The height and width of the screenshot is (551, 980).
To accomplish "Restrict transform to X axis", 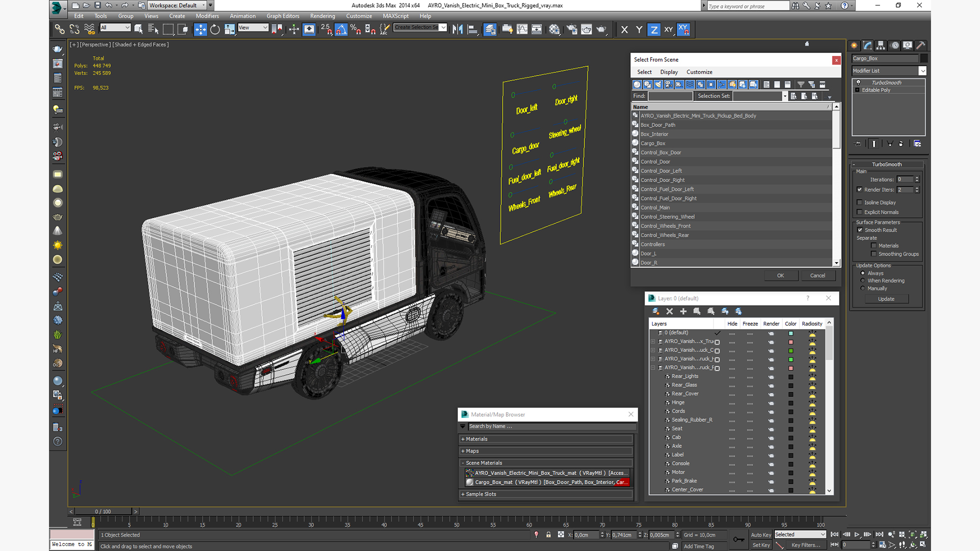I will coord(624,30).
